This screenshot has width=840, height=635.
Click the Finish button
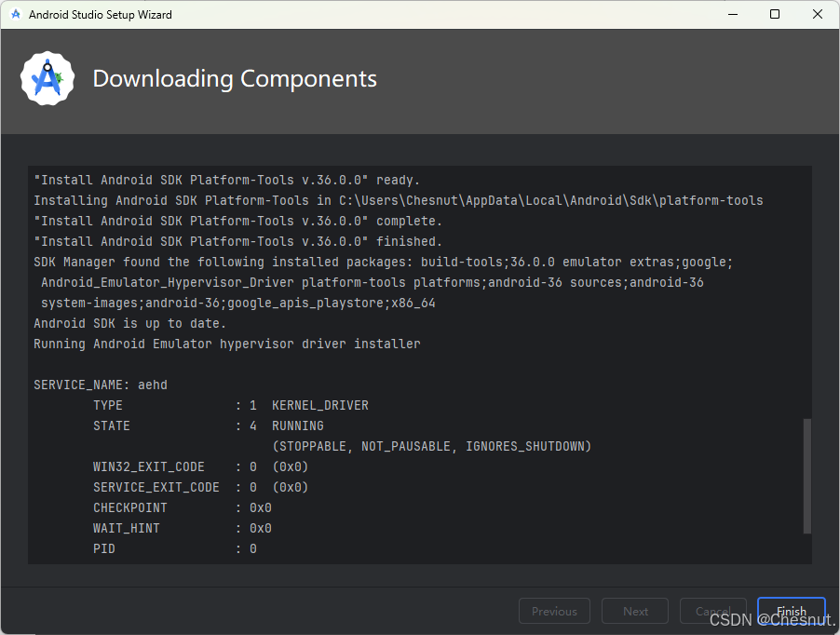click(x=791, y=611)
